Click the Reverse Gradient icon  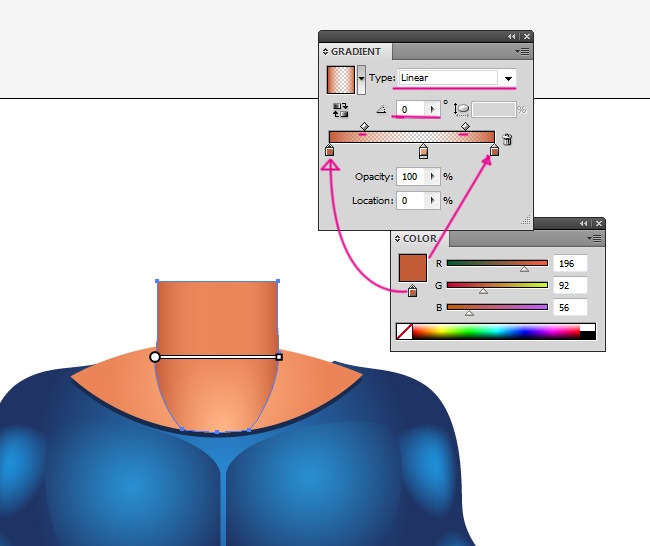(340, 110)
